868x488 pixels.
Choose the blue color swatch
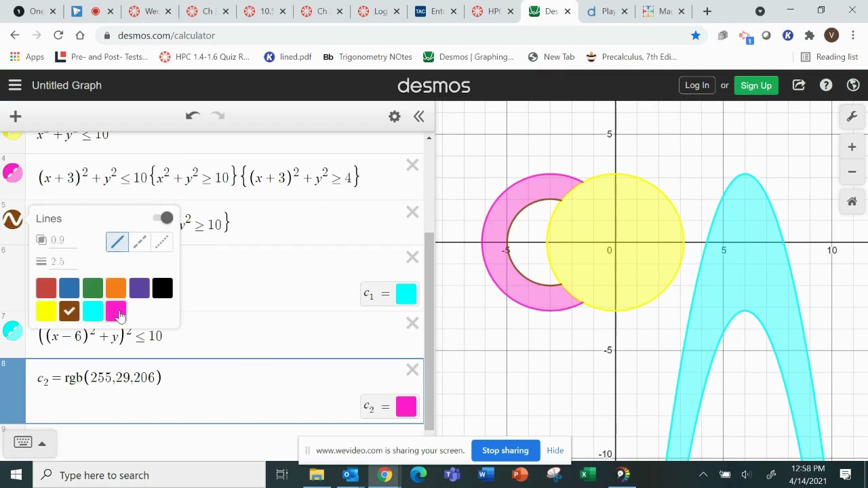pyautogui.click(x=69, y=288)
